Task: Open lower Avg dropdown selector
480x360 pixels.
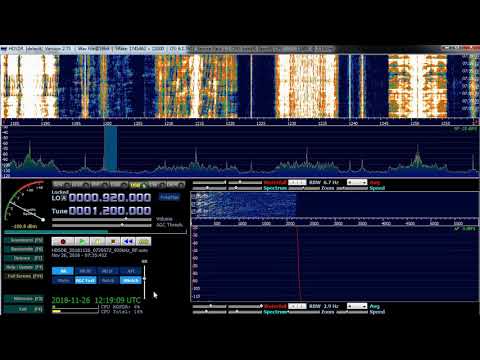Action: [357, 306]
